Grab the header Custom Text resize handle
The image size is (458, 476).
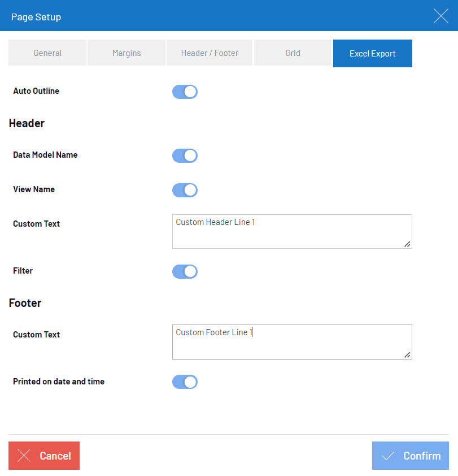tap(407, 244)
